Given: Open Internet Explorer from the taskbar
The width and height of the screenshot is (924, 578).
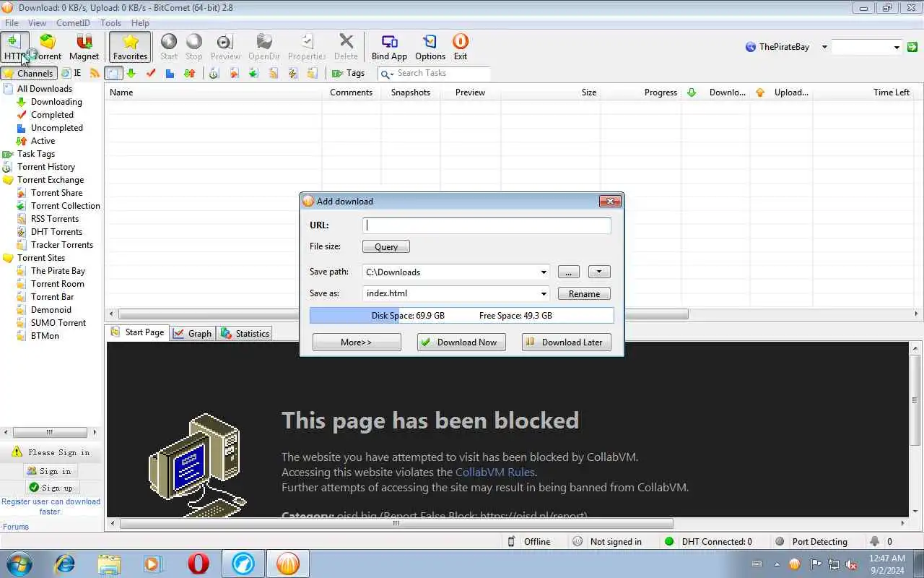Looking at the screenshot, I should coord(64,564).
